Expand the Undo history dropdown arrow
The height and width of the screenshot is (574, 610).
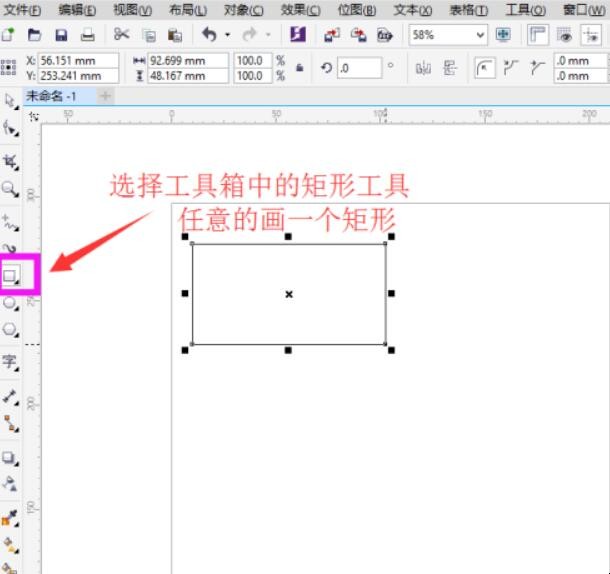[227, 34]
